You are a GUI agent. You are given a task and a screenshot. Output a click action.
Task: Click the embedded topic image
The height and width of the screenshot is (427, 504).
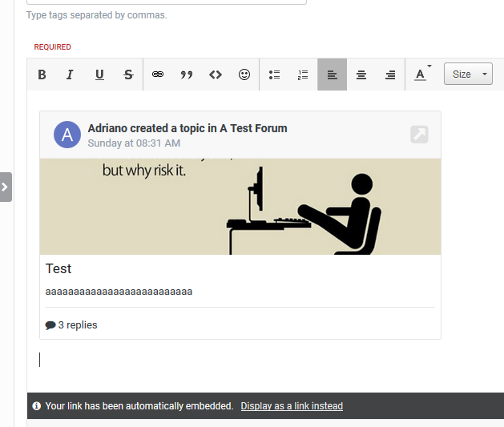(x=240, y=207)
